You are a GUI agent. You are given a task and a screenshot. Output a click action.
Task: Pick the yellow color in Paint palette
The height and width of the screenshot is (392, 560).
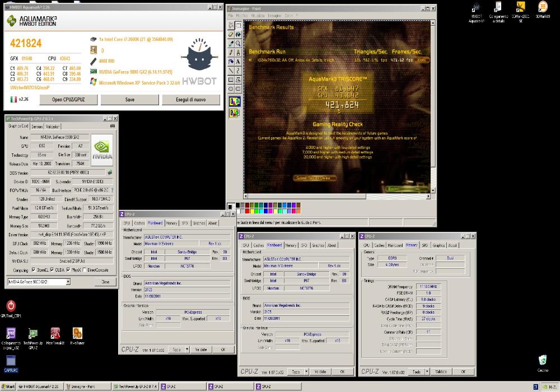pyautogui.click(x=251, y=211)
